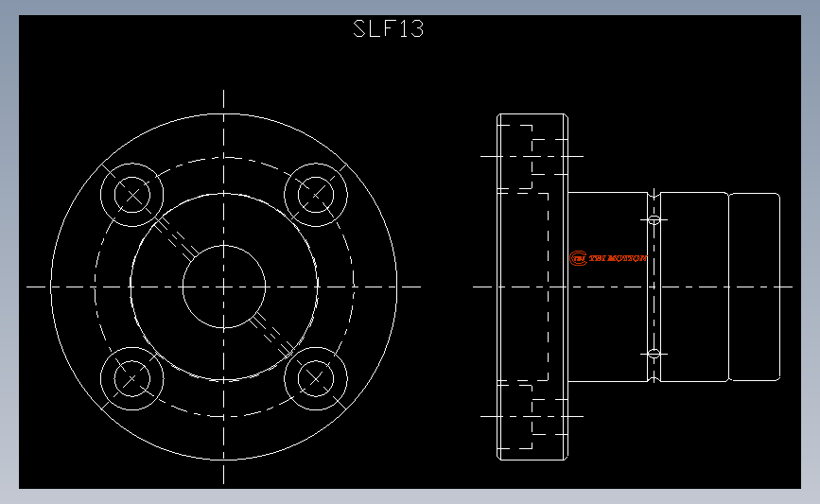Pick the upper-left bolt hole on the flange
This screenshot has height=504, width=820.
tap(131, 195)
